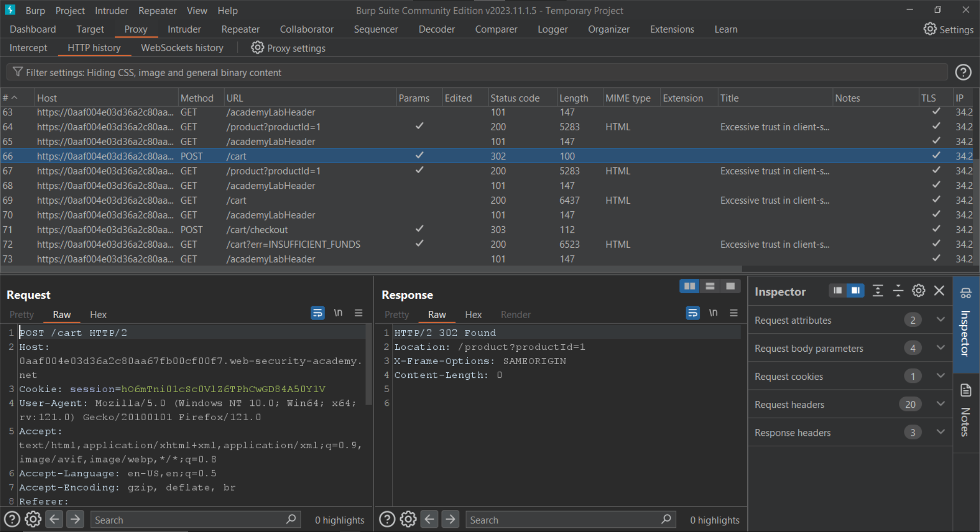980x532 pixels.
Task: Close the Inspector panel
Action: click(939, 291)
